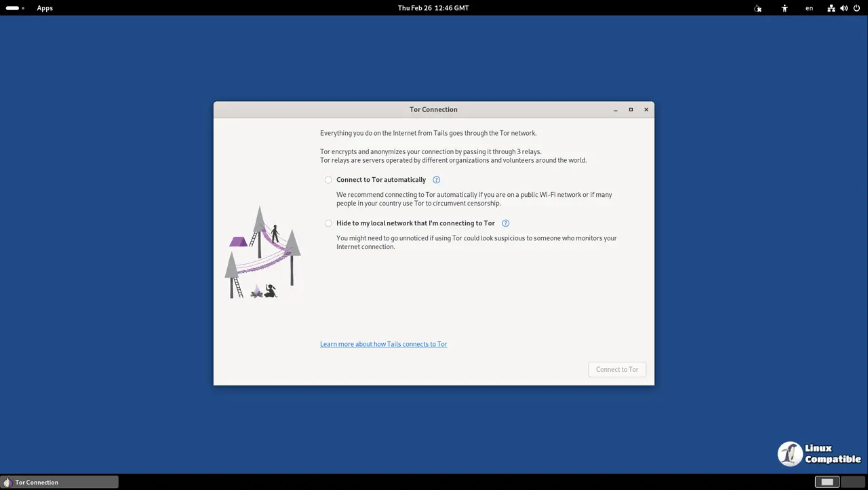Click the volume speaker icon
The width and height of the screenshot is (868, 490).
tap(844, 8)
